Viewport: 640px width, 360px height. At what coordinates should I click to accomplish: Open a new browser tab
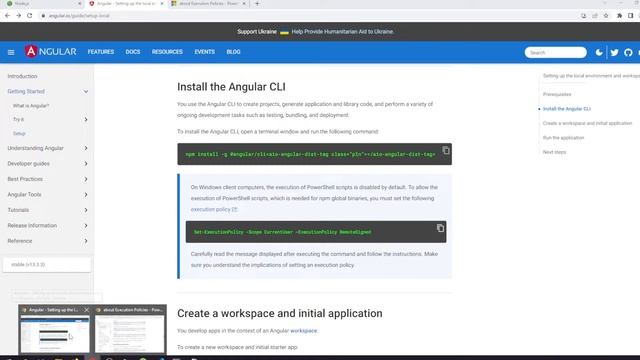pos(257,4)
